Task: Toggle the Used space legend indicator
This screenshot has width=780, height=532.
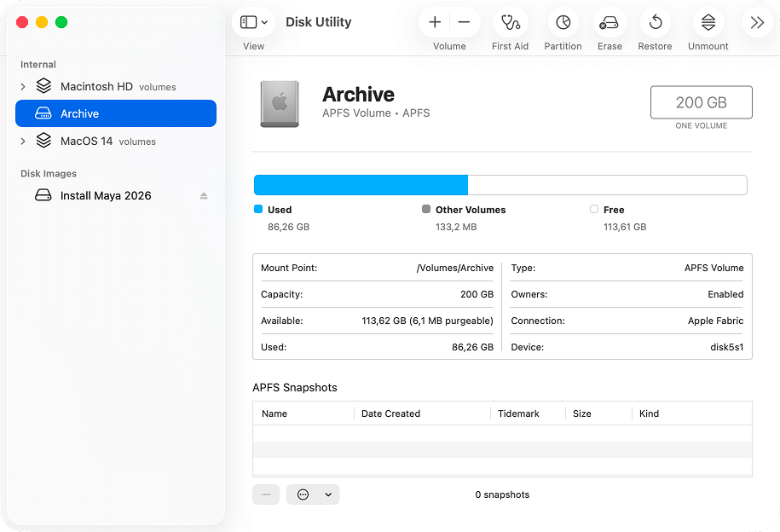Action: 257,209
